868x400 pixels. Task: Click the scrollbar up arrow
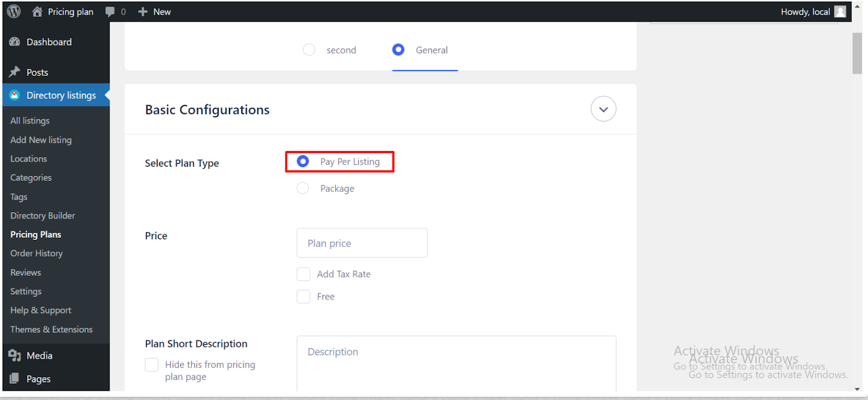tap(857, 7)
